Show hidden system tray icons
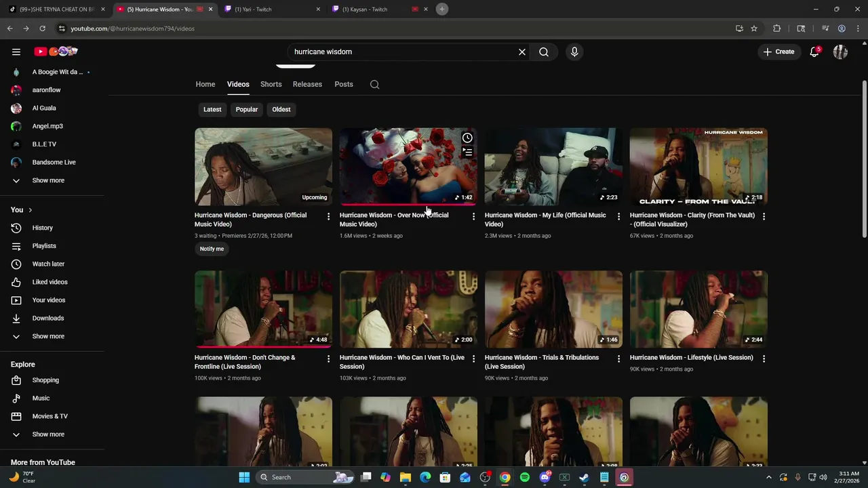 pyautogui.click(x=768, y=477)
